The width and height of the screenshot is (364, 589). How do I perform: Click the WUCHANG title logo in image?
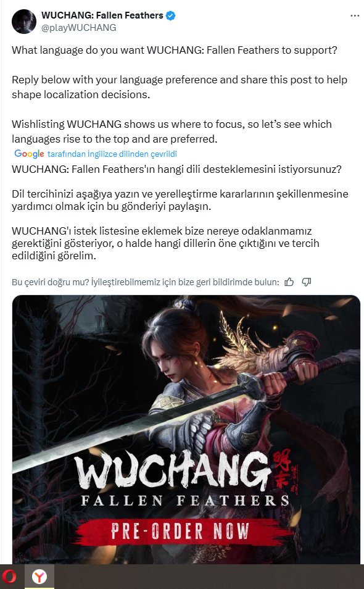click(173, 474)
